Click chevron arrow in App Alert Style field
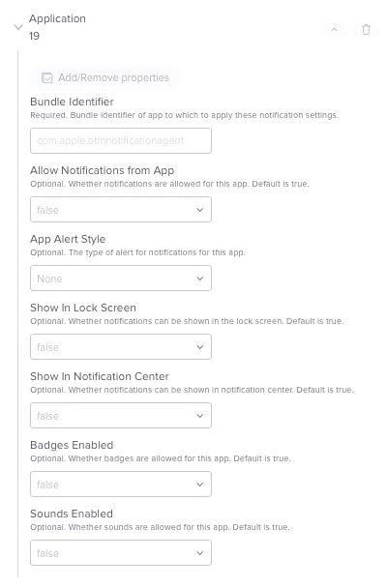387x588 pixels. click(x=200, y=279)
